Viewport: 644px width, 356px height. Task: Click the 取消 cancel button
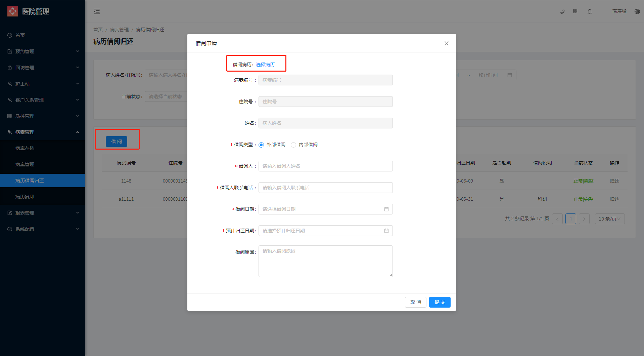pyautogui.click(x=416, y=302)
